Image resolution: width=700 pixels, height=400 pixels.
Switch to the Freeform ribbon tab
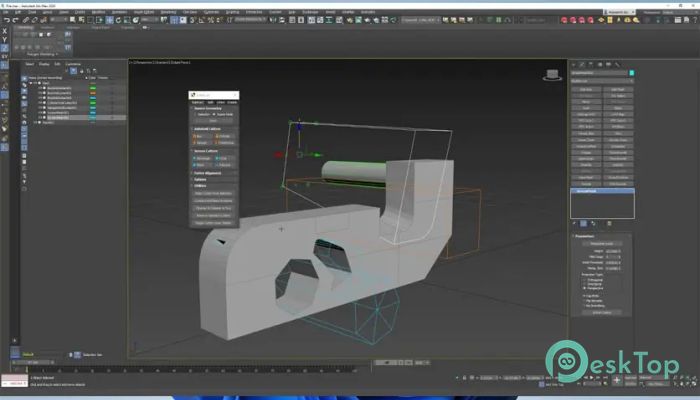pyautogui.click(x=48, y=27)
